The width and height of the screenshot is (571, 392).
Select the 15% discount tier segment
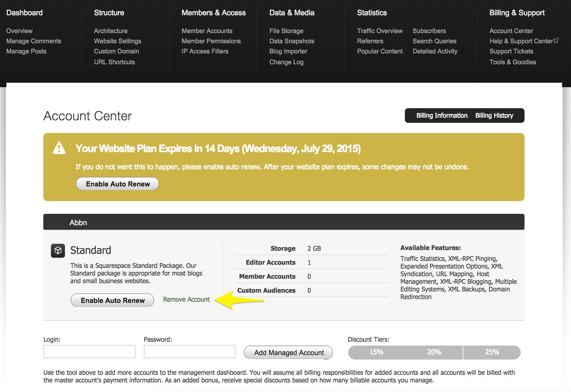click(x=376, y=352)
